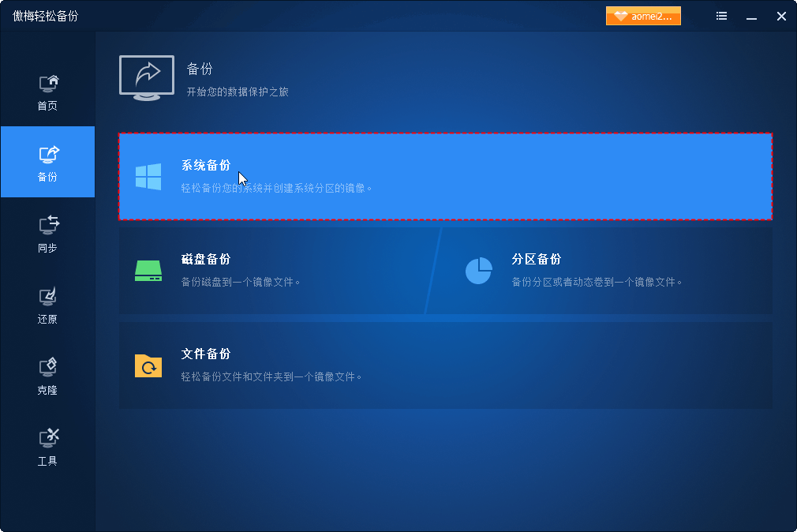
Task: Click the 开始您的数据保护之旅 subtitle
Action: pos(238,92)
